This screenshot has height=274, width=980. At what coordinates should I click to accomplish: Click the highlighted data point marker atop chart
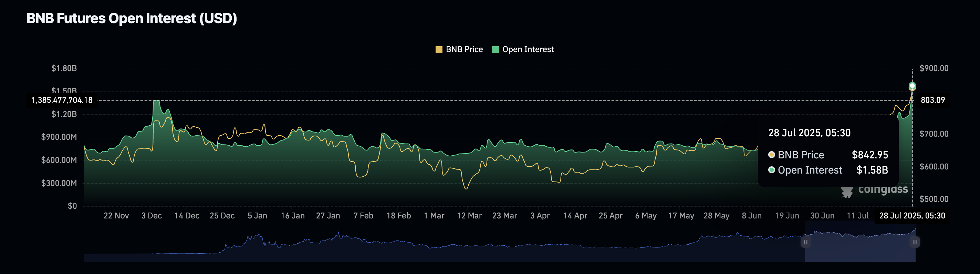pyautogui.click(x=912, y=86)
